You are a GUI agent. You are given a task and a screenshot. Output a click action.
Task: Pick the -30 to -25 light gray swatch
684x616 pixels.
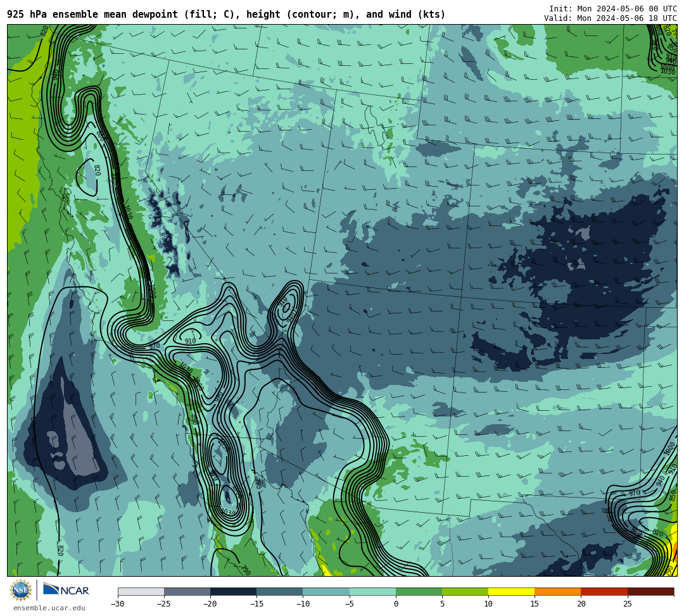[141, 591]
